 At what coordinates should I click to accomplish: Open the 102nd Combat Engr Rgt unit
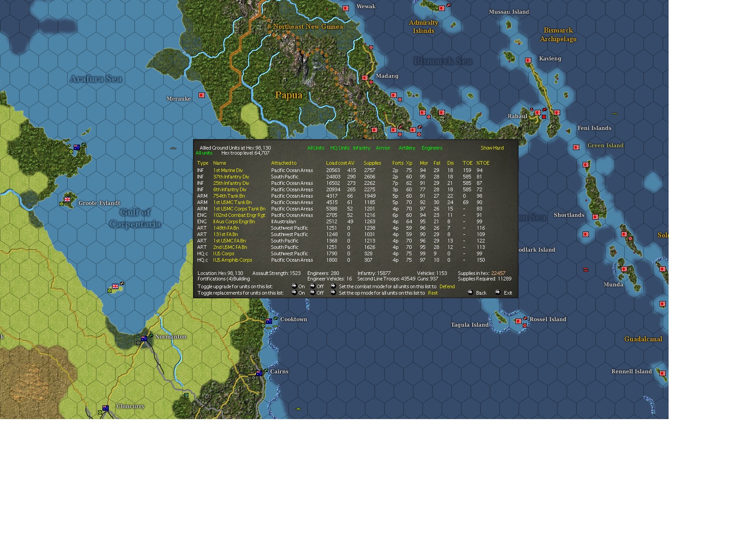pos(239,215)
